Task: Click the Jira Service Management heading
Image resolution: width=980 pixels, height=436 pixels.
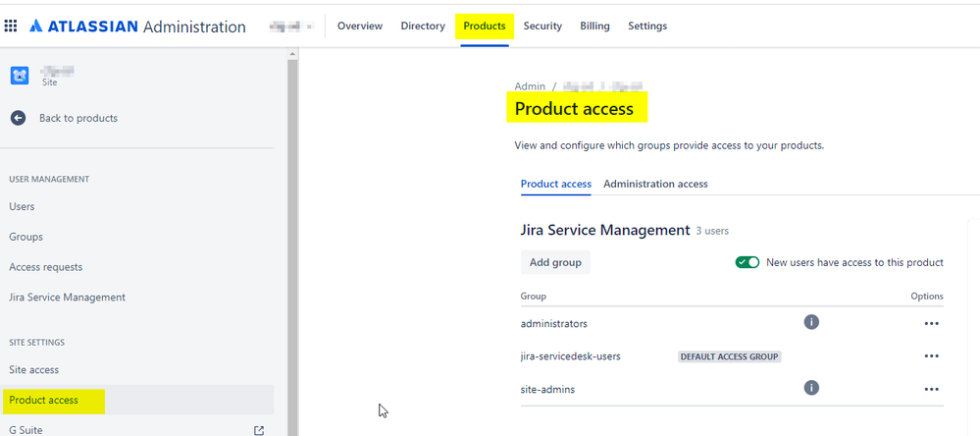Action: [605, 230]
